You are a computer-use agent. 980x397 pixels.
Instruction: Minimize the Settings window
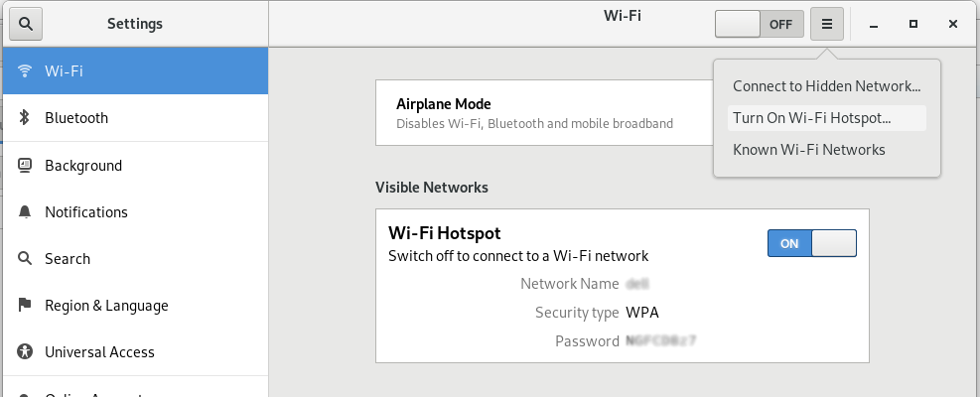click(874, 24)
